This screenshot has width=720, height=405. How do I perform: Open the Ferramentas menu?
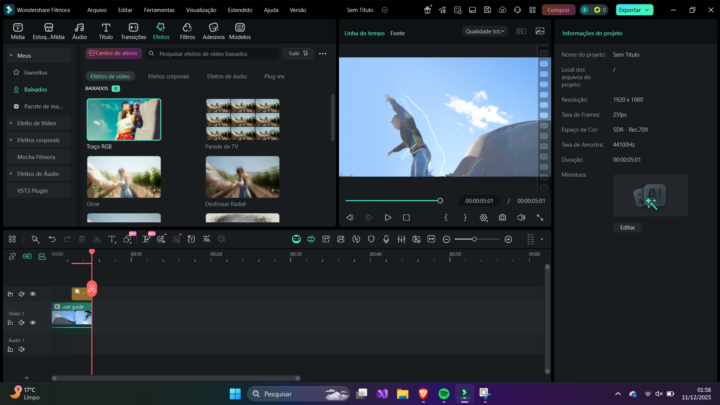(x=158, y=9)
